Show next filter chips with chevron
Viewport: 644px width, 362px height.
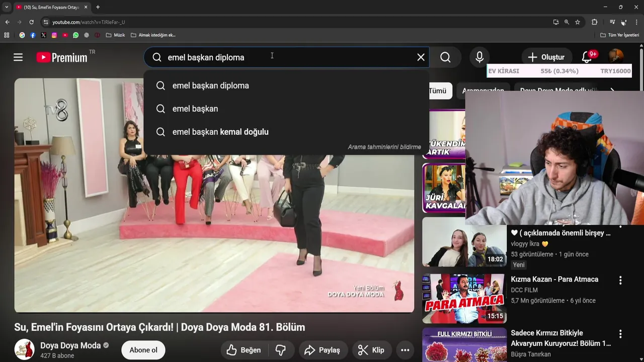point(612,91)
